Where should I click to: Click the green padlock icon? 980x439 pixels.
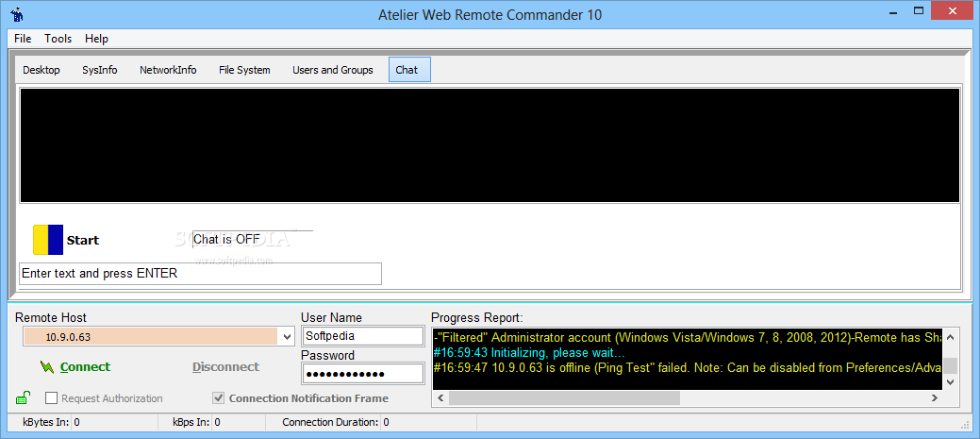coord(23,397)
